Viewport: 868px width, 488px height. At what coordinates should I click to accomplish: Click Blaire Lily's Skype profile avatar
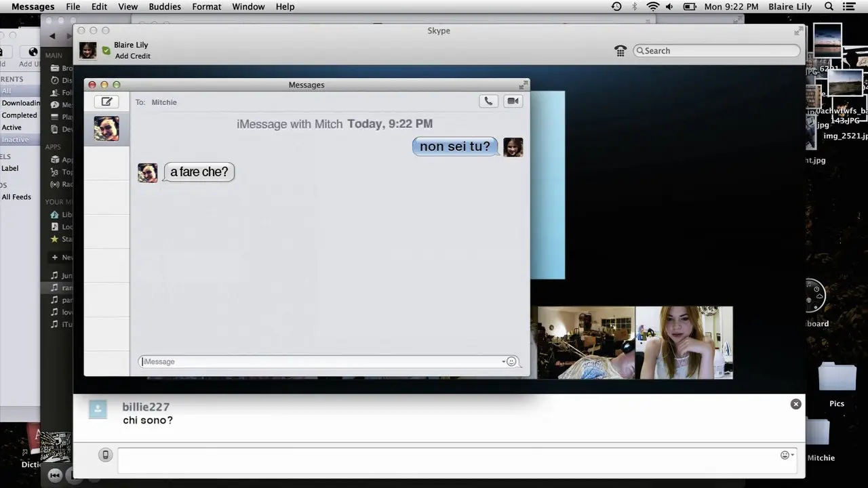87,50
